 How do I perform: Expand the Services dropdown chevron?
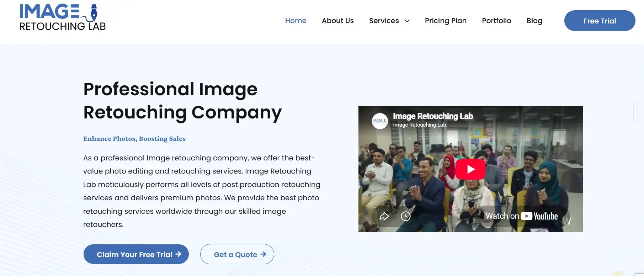coord(407,21)
